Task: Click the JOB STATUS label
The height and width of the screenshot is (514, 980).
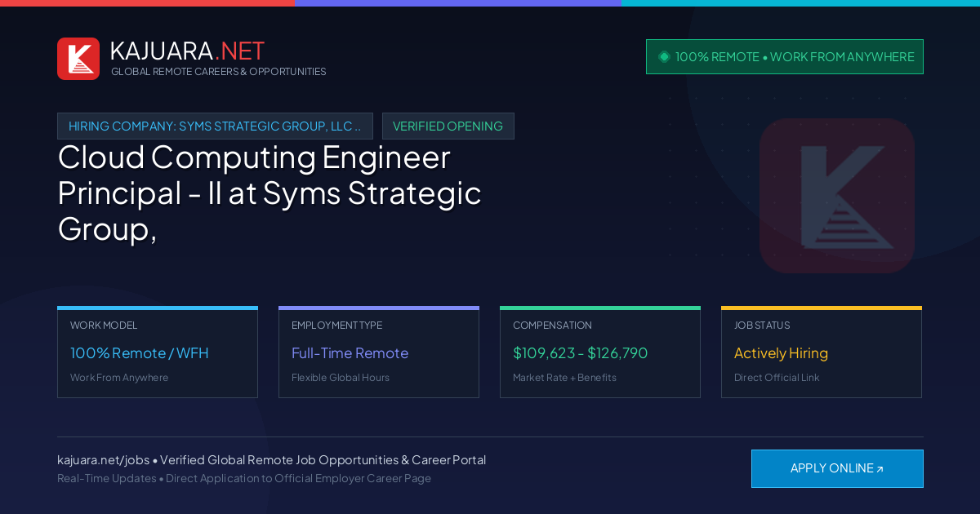Action: 762,326
